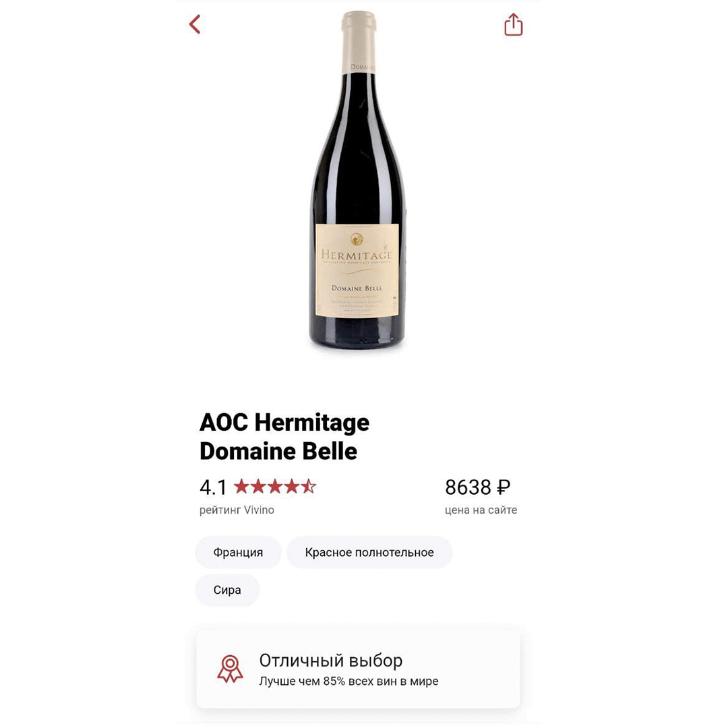The width and height of the screenshot is (728, 728).
Task: Select the wine title AOC Hermitage Domaine Belle
Action: pos(284,436)
